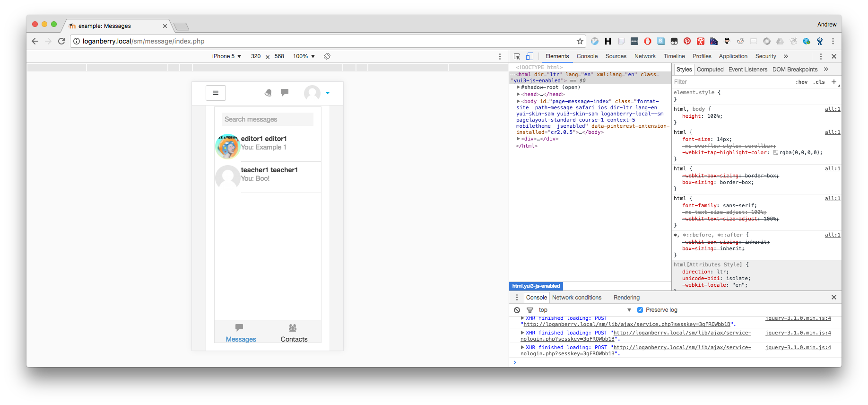
Task: Open zoom level dropdown 100%
Action: point(304,56)
